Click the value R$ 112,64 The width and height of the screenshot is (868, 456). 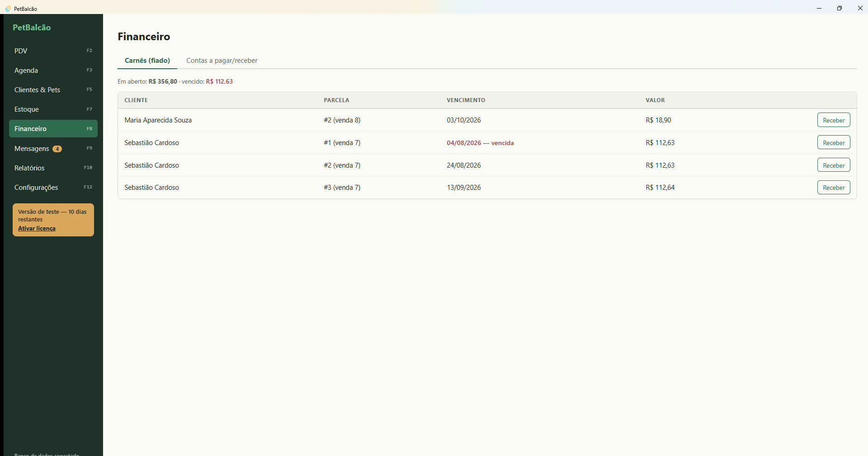[660, 188]
